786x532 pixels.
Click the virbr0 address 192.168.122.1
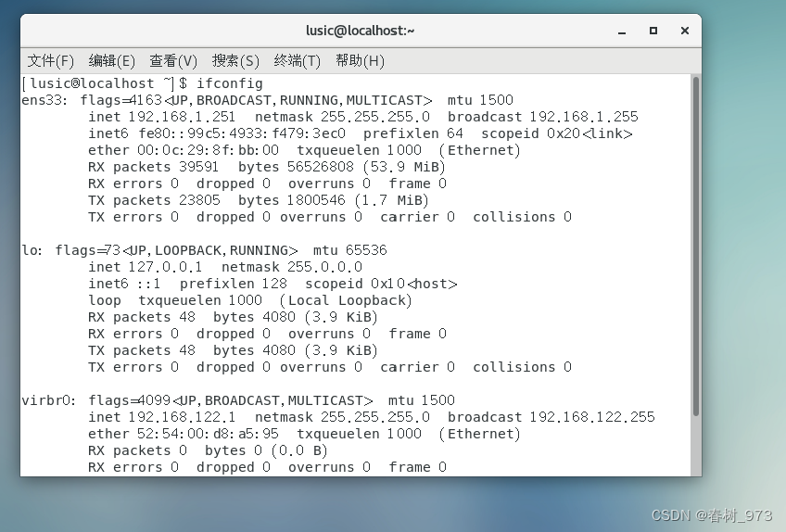coord(182,417)
